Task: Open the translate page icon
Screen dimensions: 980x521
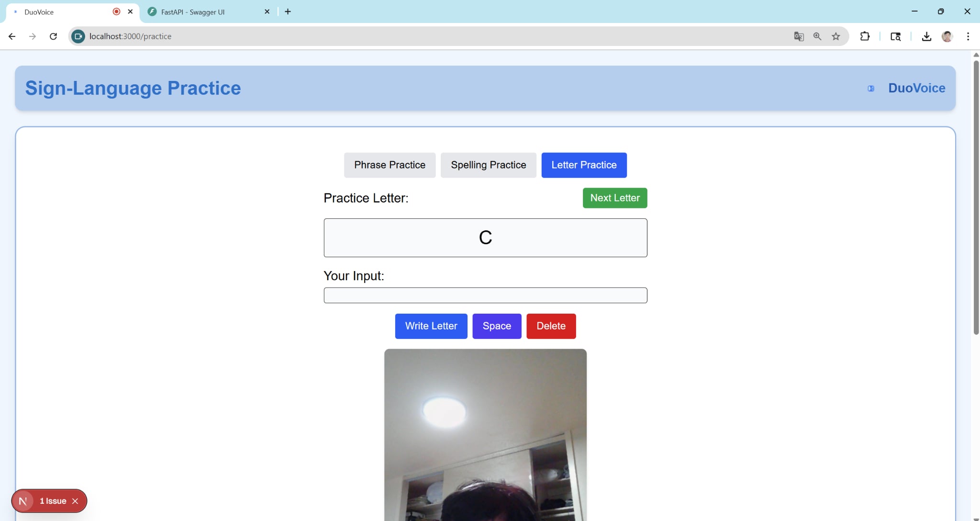Action: click(799, 36)
